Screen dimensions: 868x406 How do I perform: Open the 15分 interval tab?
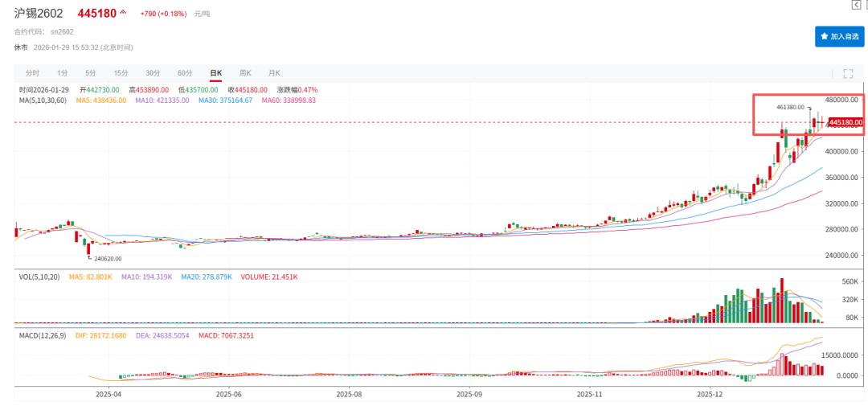[121, 73]
